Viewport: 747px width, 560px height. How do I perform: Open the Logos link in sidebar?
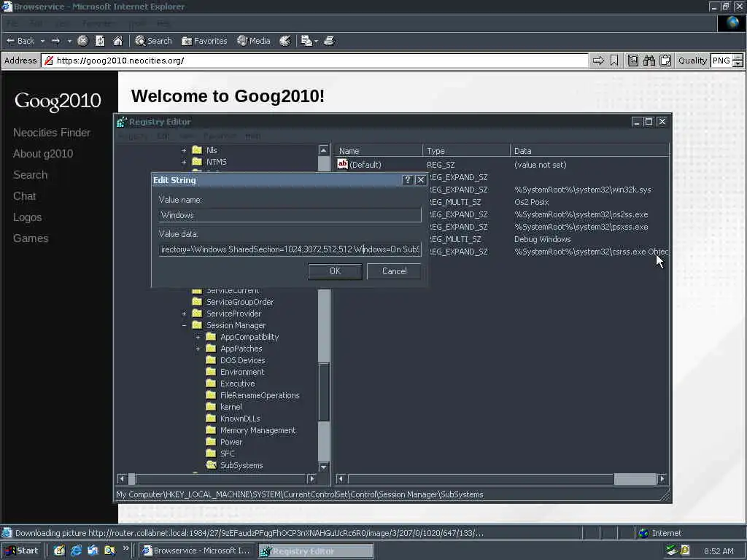[x=27, y=217]
